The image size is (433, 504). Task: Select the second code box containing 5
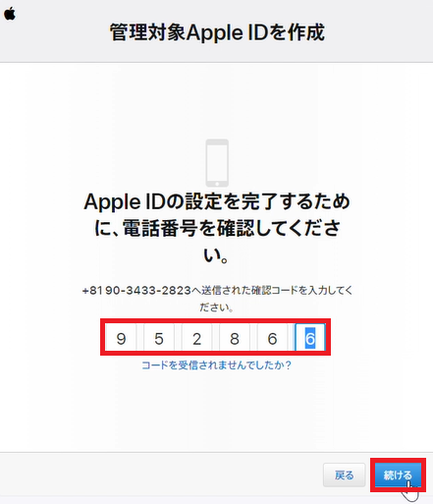[x=159, y=338]
